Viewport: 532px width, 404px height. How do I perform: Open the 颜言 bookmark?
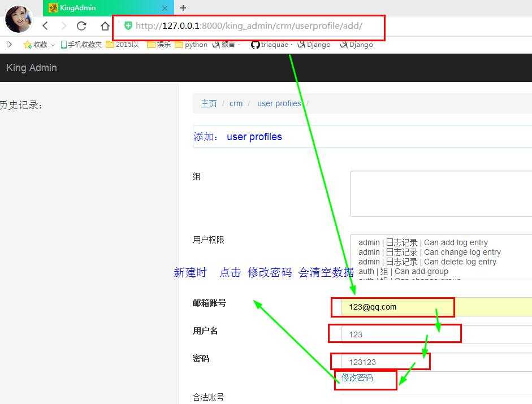coord(226,45)
